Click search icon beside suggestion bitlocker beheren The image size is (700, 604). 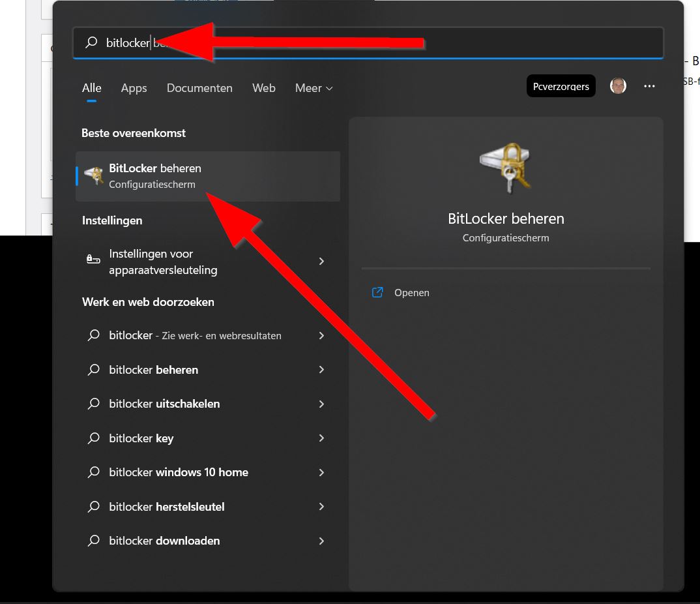[x=93, y=369]
